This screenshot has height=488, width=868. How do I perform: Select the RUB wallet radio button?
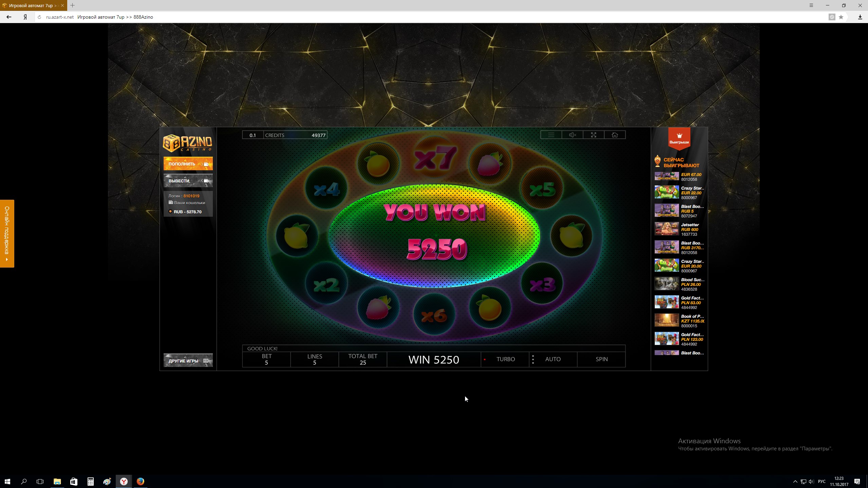point(170,212)
